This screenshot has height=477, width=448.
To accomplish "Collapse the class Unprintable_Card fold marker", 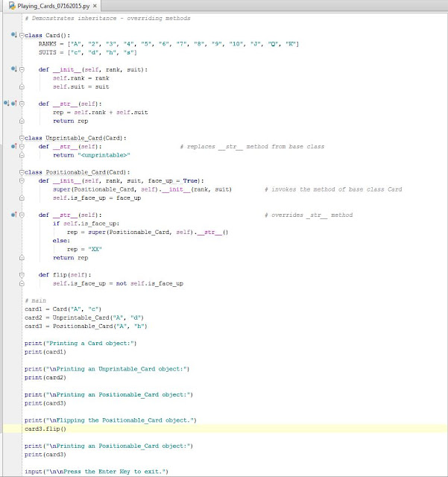I will 22,138.
